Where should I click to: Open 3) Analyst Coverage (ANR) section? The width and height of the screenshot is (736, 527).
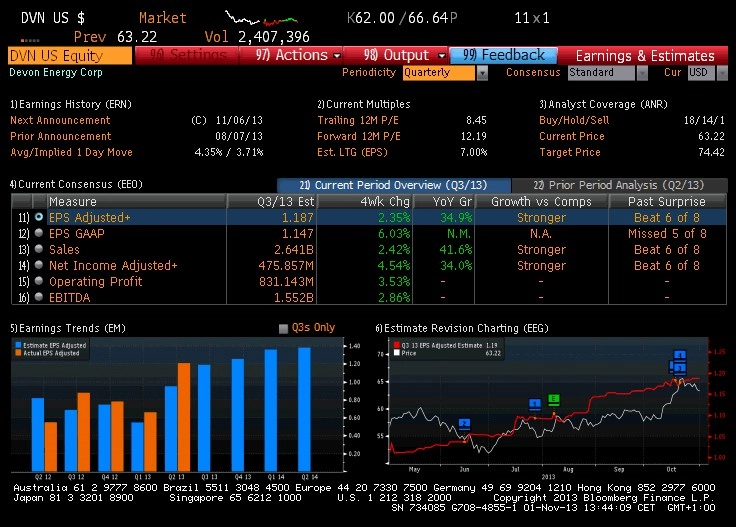pyautogui.click(x=603, y=104)
